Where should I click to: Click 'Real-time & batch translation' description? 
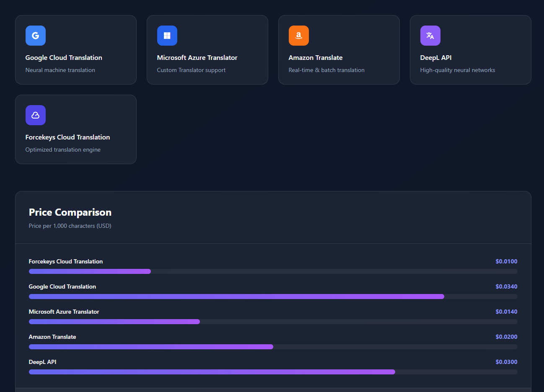[326, 70]
